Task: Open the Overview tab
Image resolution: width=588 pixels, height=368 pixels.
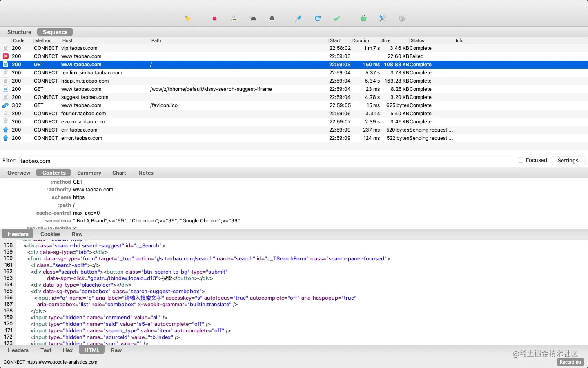Action: 19,173
